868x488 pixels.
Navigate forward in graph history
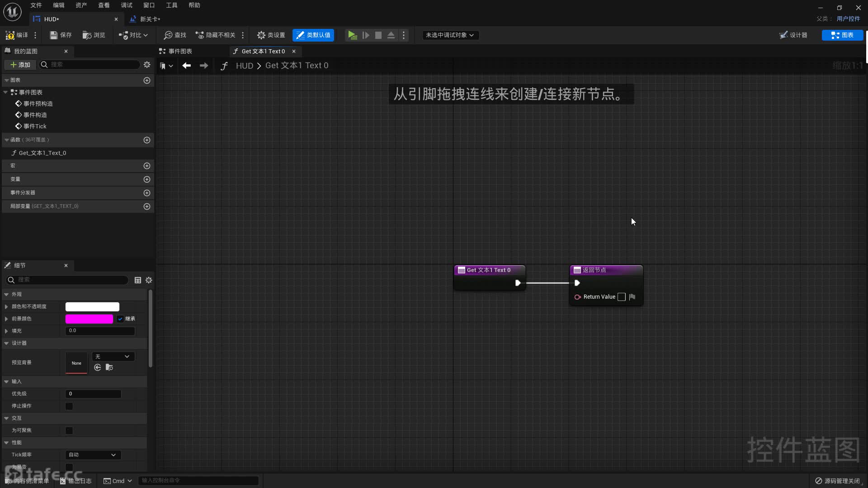(204, 66)
